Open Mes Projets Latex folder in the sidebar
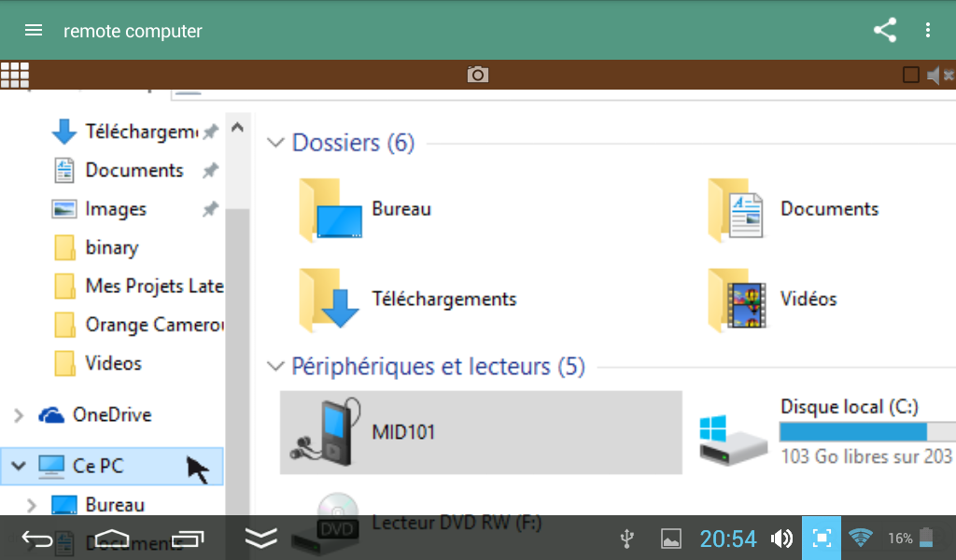 154,286
